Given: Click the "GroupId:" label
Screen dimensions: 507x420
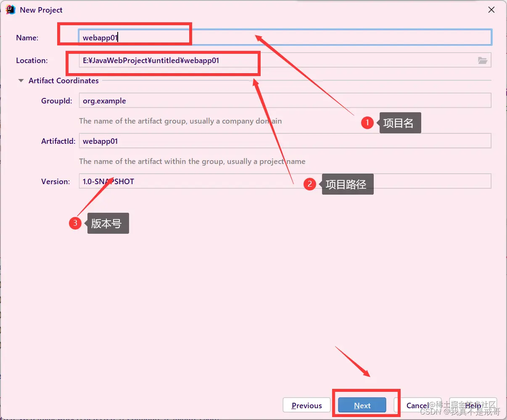Looking at the screenshot, I should [x=57, y=101].
